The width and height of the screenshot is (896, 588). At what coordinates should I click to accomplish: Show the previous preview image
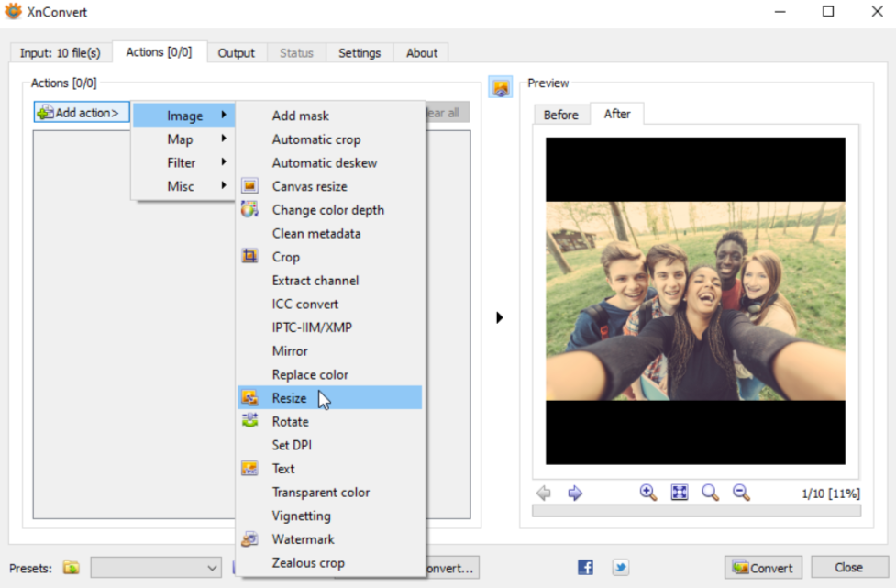(544, 493)
